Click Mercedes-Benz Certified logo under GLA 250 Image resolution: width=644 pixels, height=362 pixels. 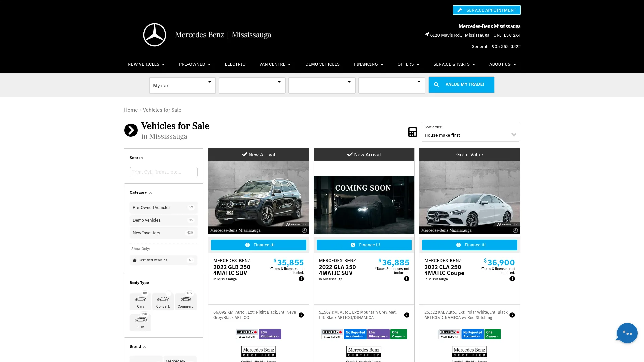[x=364, y=354]
